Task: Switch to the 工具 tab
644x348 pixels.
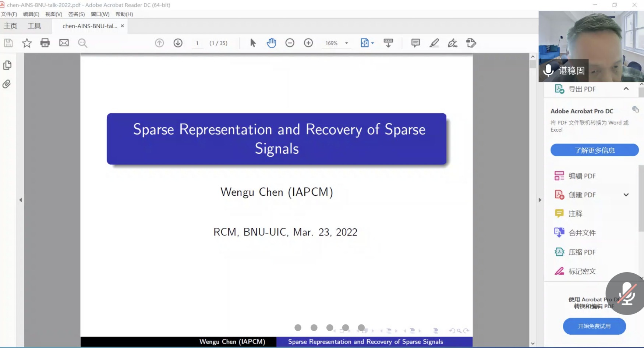Action: coord(34,26)
